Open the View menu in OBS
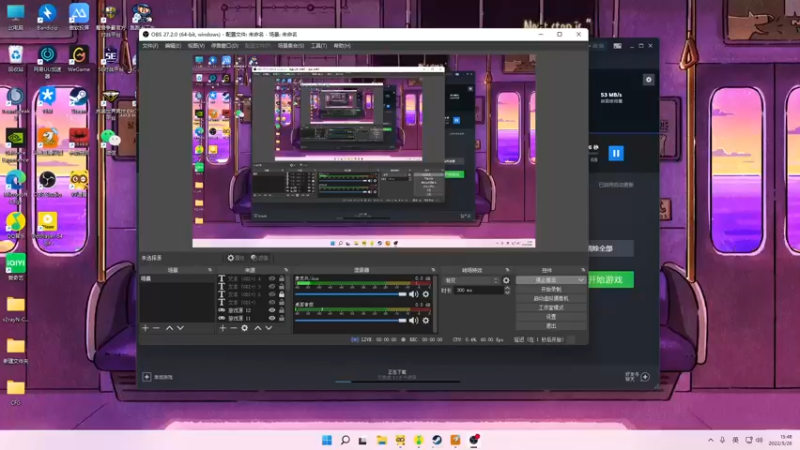Screen dimensions: 800x450 196,46
